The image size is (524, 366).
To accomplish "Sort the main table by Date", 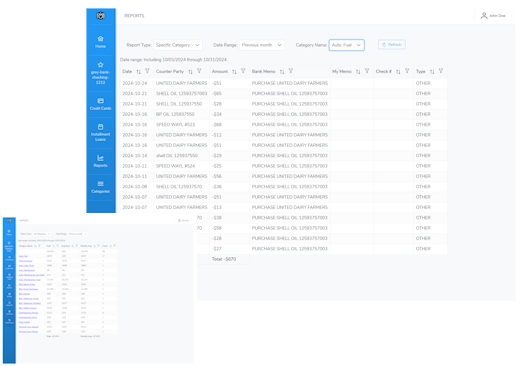I will click(138, 72).
